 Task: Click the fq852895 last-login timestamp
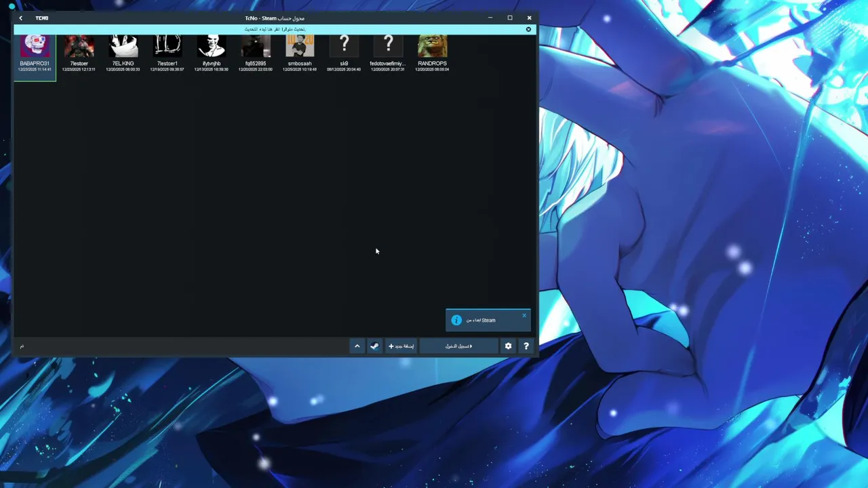pos(256,69)
